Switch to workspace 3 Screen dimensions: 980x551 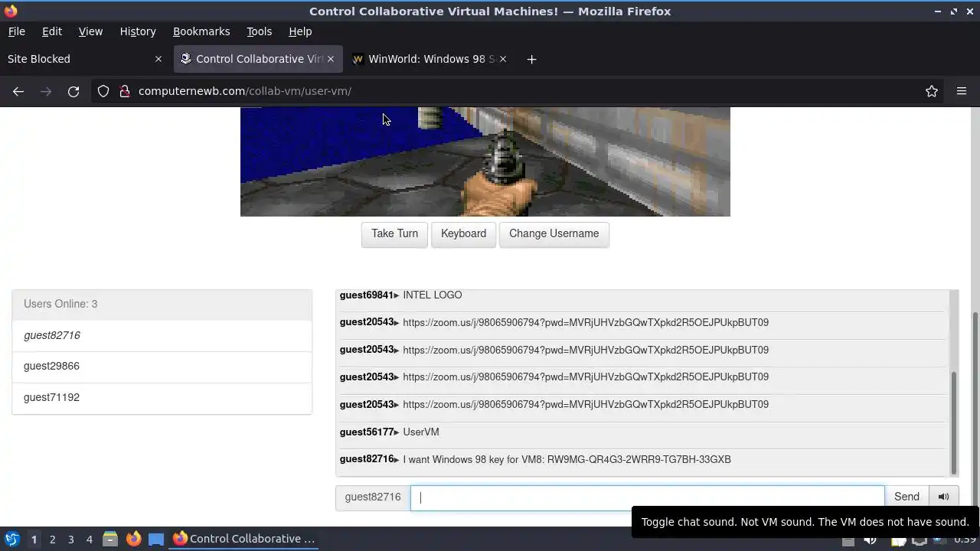(x=70, y=539)
